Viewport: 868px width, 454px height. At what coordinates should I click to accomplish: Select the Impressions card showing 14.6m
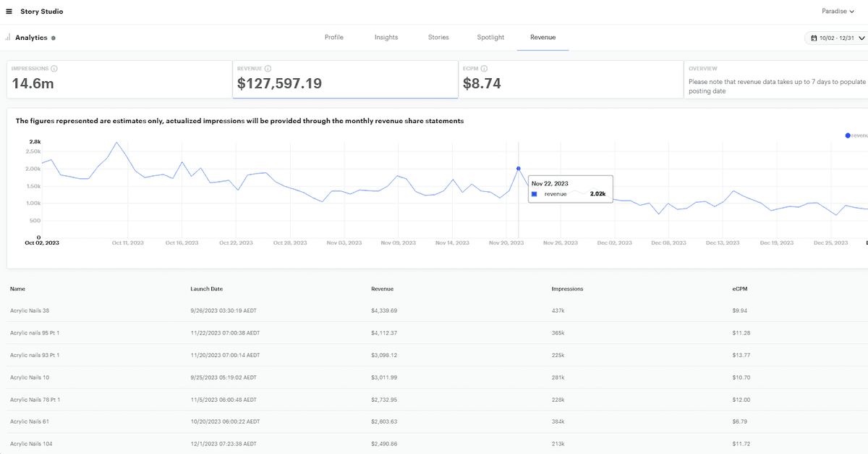(118, 79)
